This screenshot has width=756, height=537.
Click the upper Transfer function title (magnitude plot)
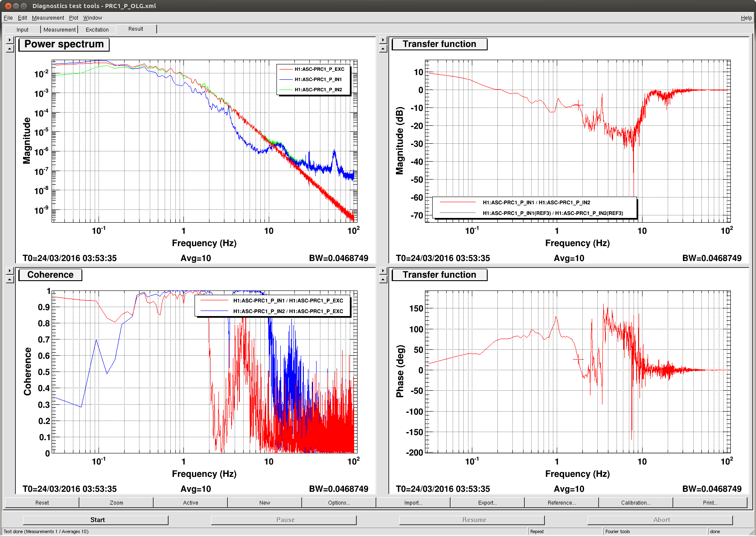439,44
